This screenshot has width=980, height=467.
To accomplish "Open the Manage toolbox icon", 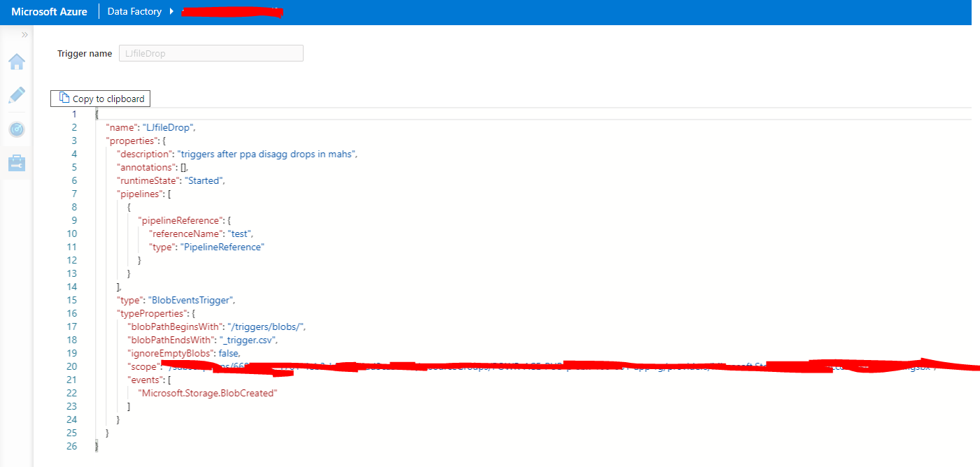I will point(16,163).
